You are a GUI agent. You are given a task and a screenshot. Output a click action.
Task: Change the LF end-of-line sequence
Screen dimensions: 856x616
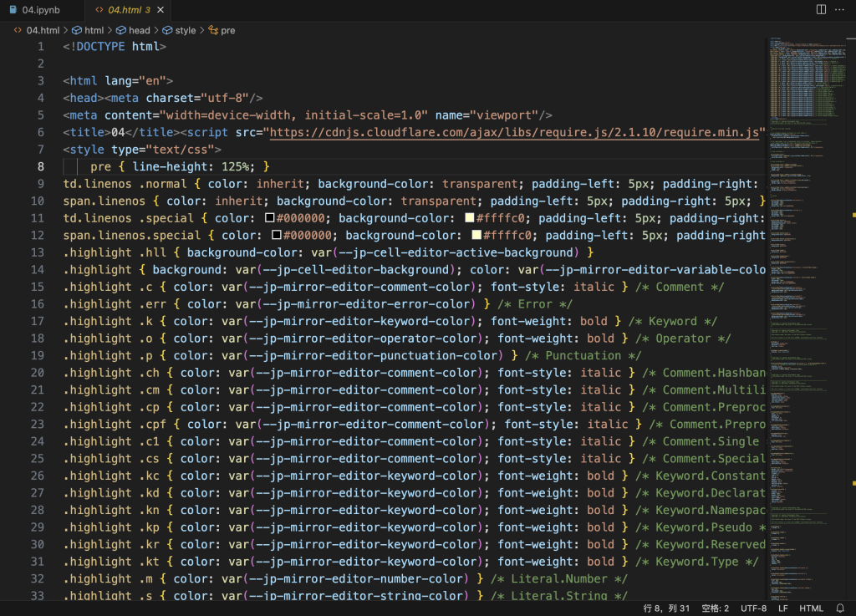[x=782, y=608]
